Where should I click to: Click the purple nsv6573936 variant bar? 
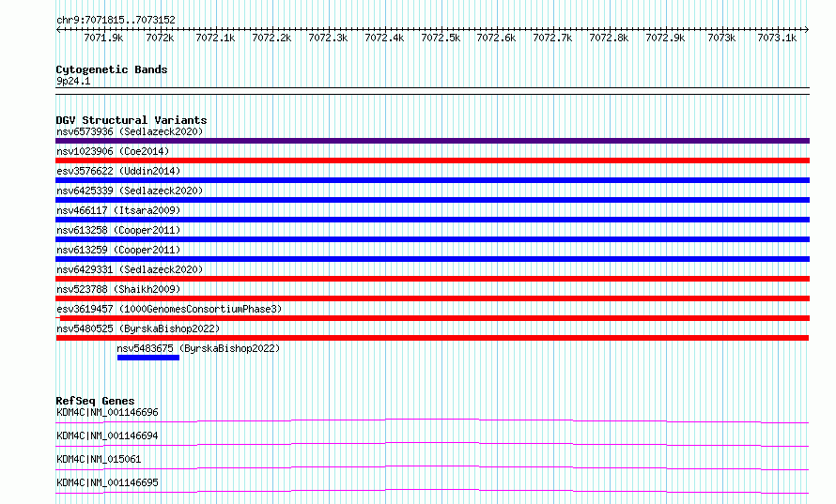[x=432, y=141]
